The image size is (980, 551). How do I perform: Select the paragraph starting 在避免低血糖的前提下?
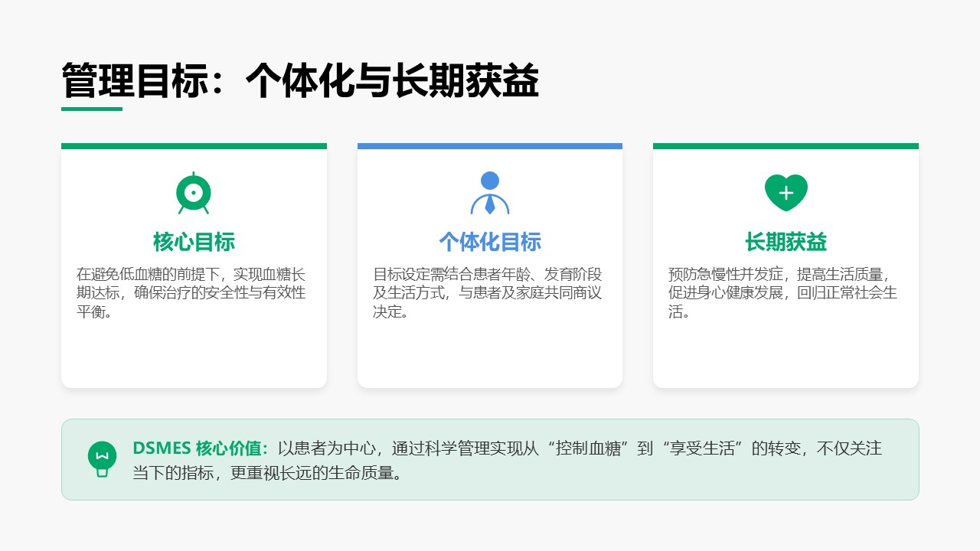(191, 293)
